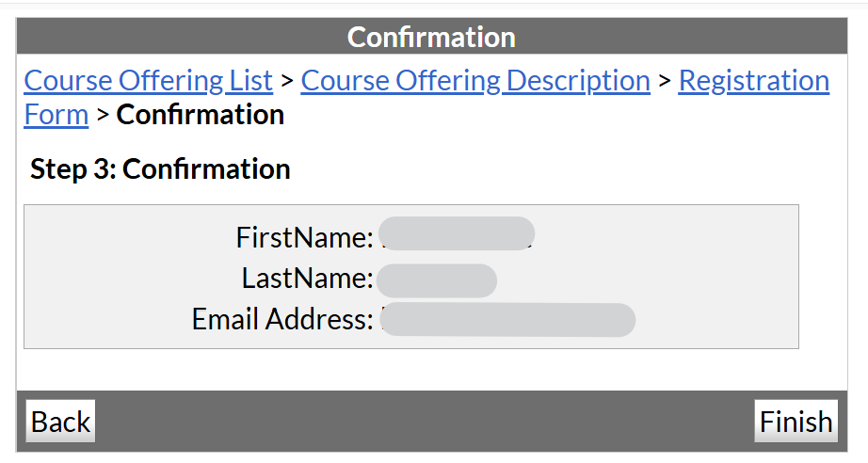868x463 pixels.
Task: Click separator arrow after Course Offering List
Action: (287, 81)
